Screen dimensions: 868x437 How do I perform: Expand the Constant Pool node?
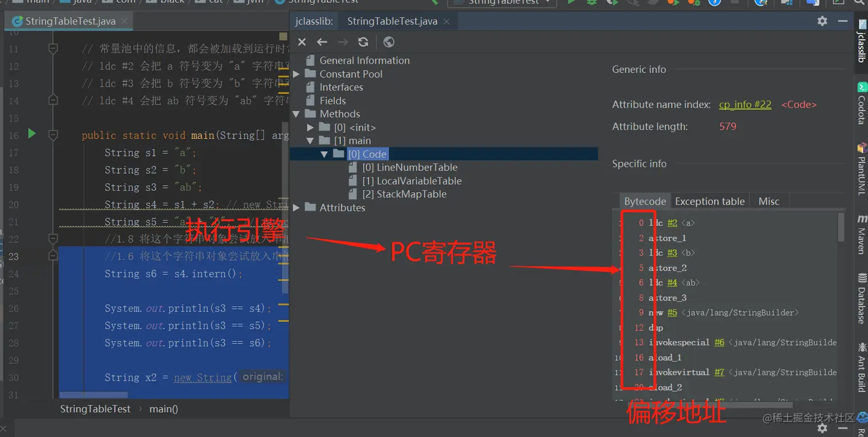tap(296, 74)
